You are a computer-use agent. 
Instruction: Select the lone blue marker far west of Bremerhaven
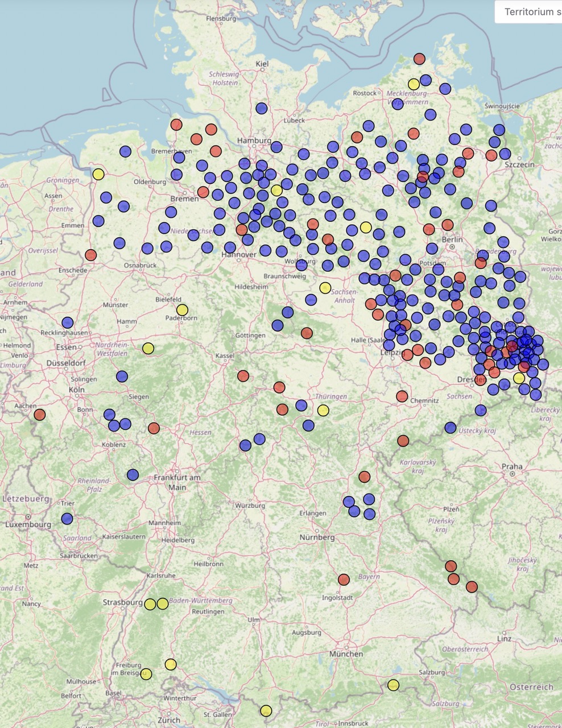[125, 151]
